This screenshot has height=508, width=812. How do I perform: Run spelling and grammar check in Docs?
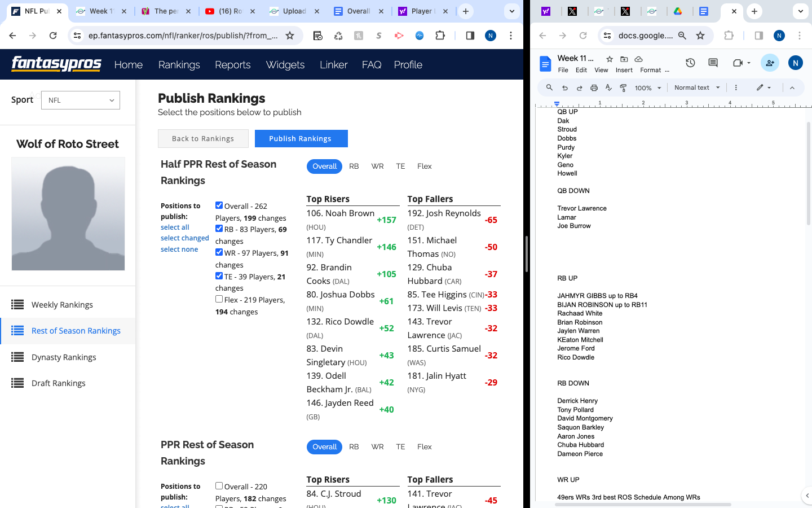point(608,87)
